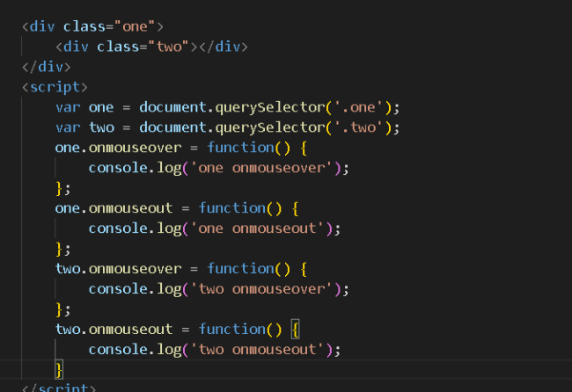The height and width of the screenshot is (392, 572).
Task: Click 'one.onmouseover = function()' line
Action: [181, 148]
